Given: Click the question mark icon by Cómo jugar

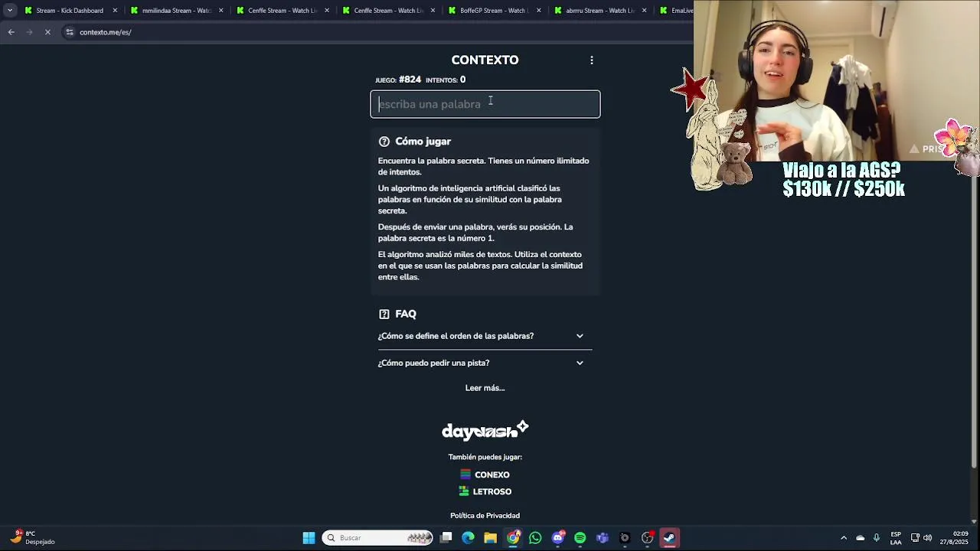Looking at the screenshot, I should point(384,142).
